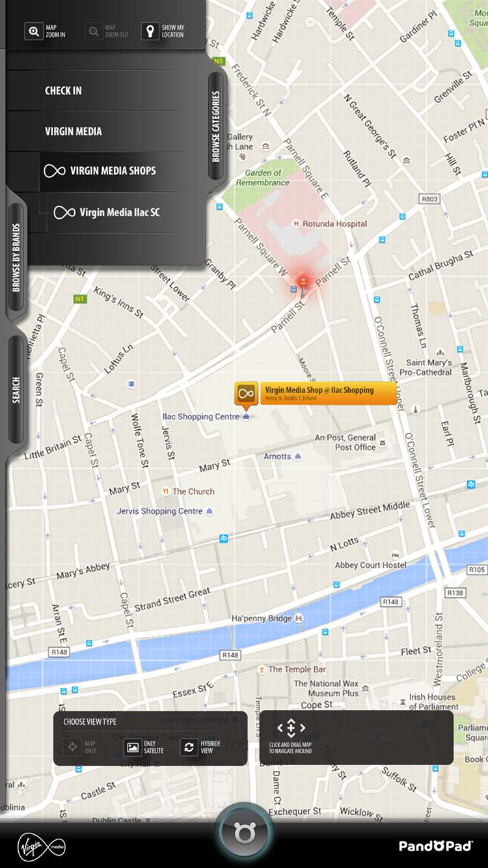Screen dimensions: 488x868
Task: Click the navigate-around arrows icon
Action: click(x=291, y=728)
